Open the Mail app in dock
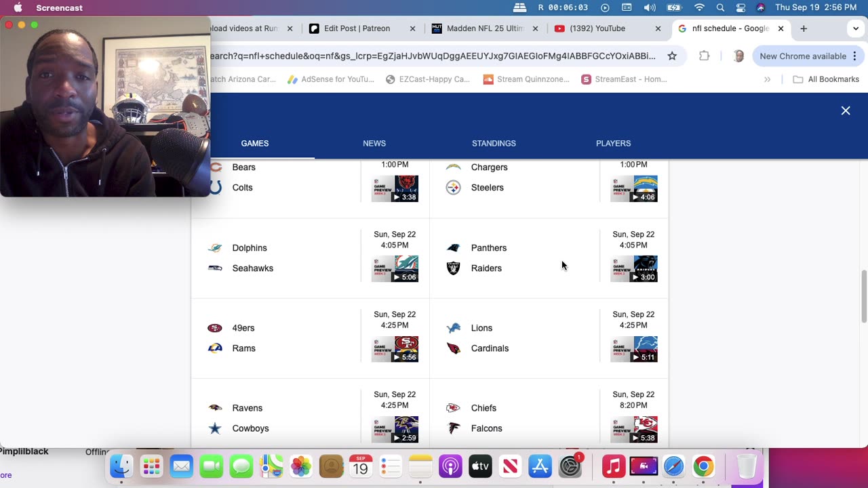The image size is (868, 488). point(182,466)
